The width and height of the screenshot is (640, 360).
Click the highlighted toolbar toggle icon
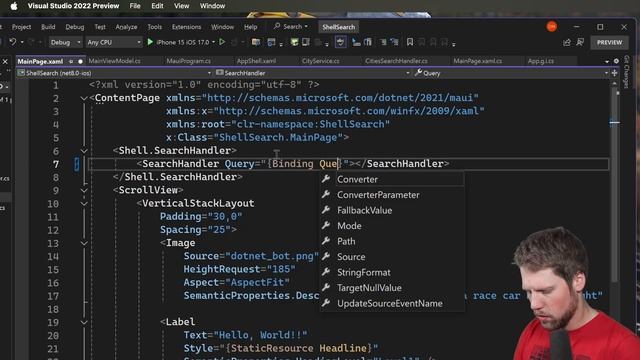pos(340,42)
